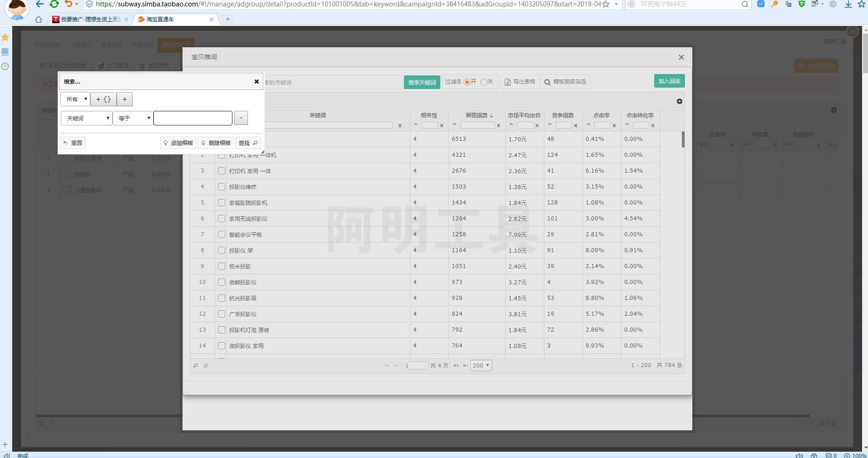Click the green 加入词表 button

click(669, 81)
